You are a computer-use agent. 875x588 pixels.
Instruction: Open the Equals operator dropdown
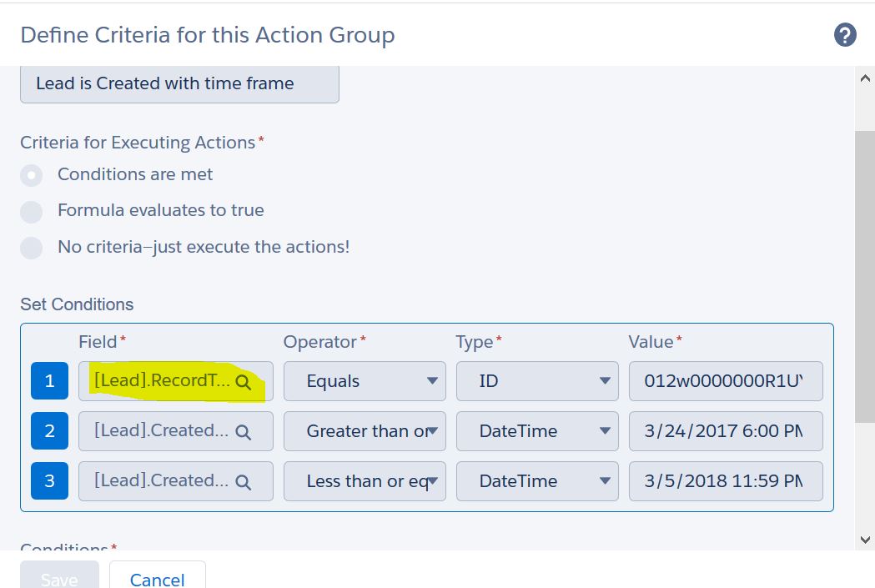pyautogui.click(x=365, y=381)
